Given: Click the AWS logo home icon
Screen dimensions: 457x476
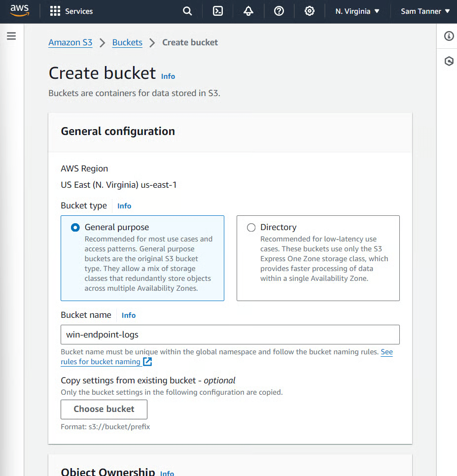Looking at the screenshot, I should (x=19, y=11).
